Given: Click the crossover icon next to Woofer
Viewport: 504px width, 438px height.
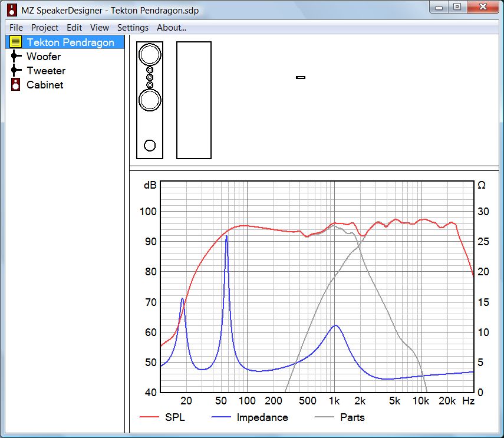Looking at the screenshot, I should click(15, 56).
